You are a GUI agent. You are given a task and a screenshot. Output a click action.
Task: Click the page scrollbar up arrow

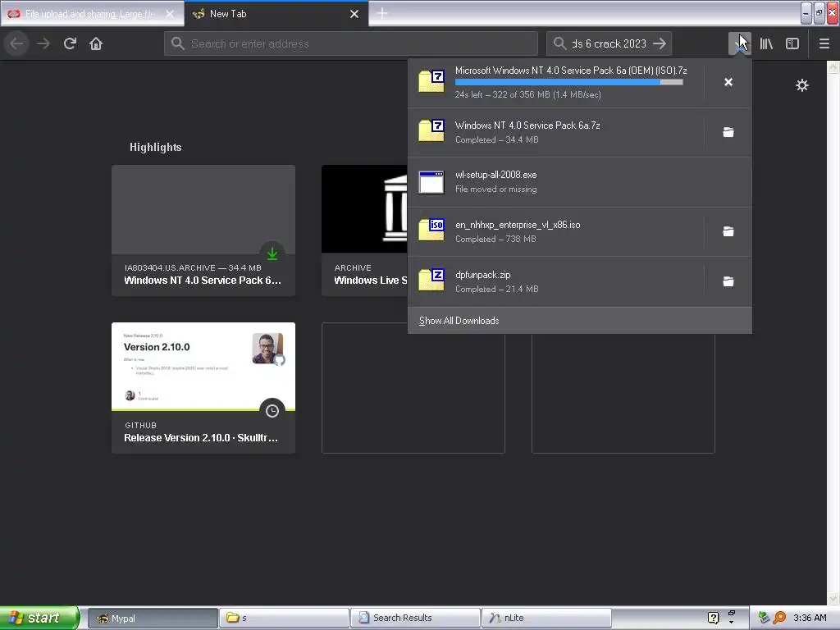(833, 66)
